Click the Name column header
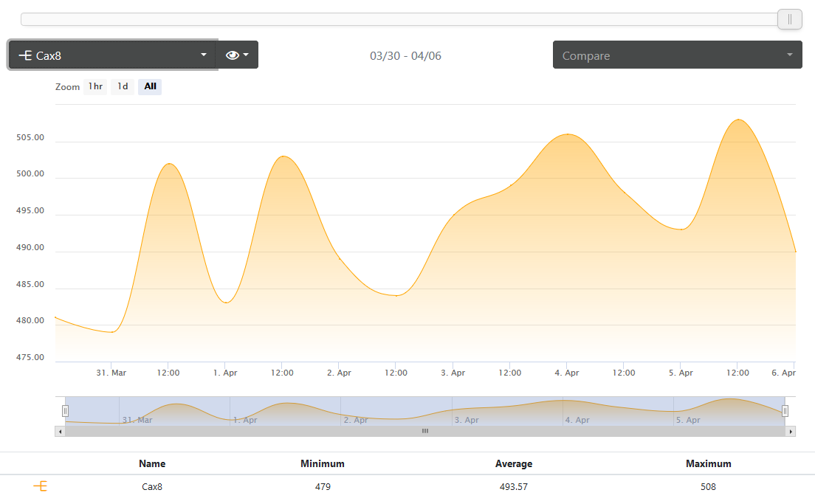Image resolution: width=815 pixels, height=504 pixels. pos(152,463)
